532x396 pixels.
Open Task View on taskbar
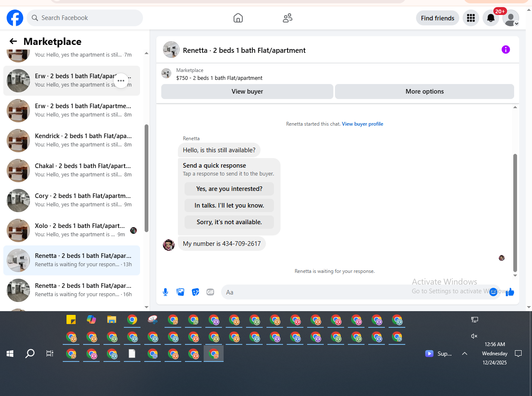(x=50, y=354)
